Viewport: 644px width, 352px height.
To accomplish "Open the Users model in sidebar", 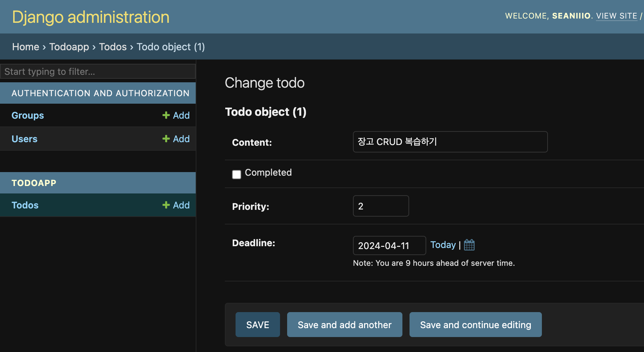I will [x=25, y=139].
